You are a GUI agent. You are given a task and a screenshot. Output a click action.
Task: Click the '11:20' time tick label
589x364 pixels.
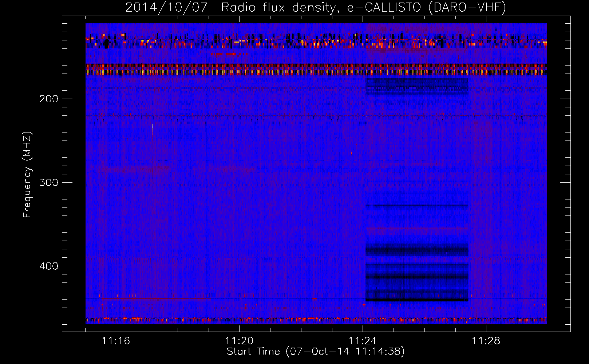point(239,341)
